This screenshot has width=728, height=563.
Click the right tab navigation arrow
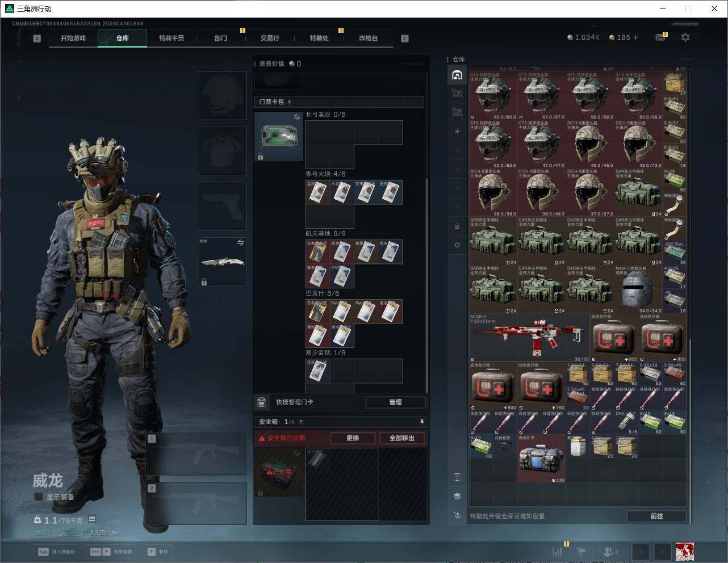coord(405,39)
